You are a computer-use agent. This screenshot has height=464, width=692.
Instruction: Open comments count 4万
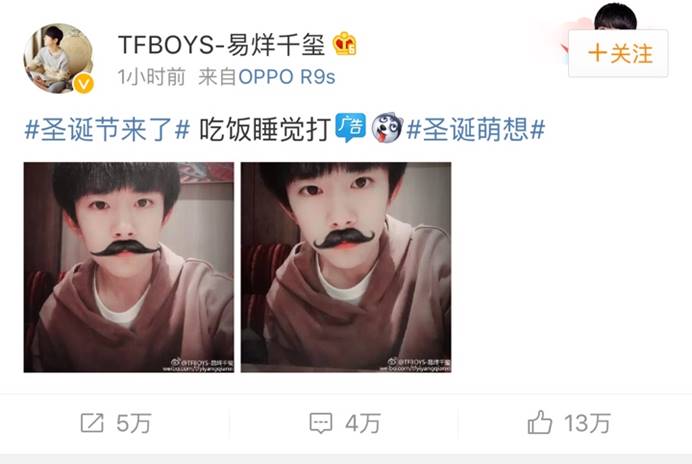363,423
